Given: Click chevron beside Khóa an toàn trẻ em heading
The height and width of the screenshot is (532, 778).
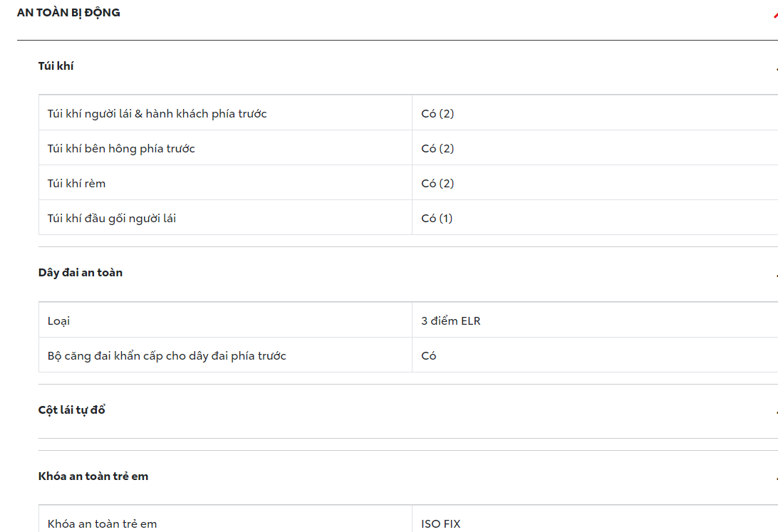Looking at the screenshot, I should point(776,479).
